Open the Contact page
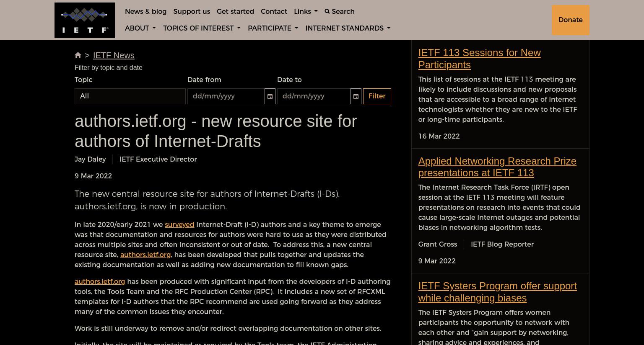This screenshot has height=345, width=644. pyautogui.click(x=274, y=11)
